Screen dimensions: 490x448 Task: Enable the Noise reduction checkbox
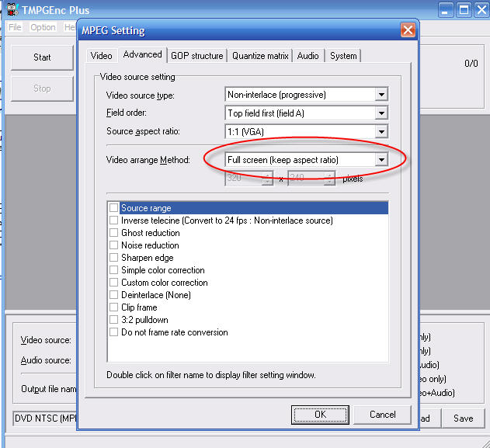[x=113, y=245]
